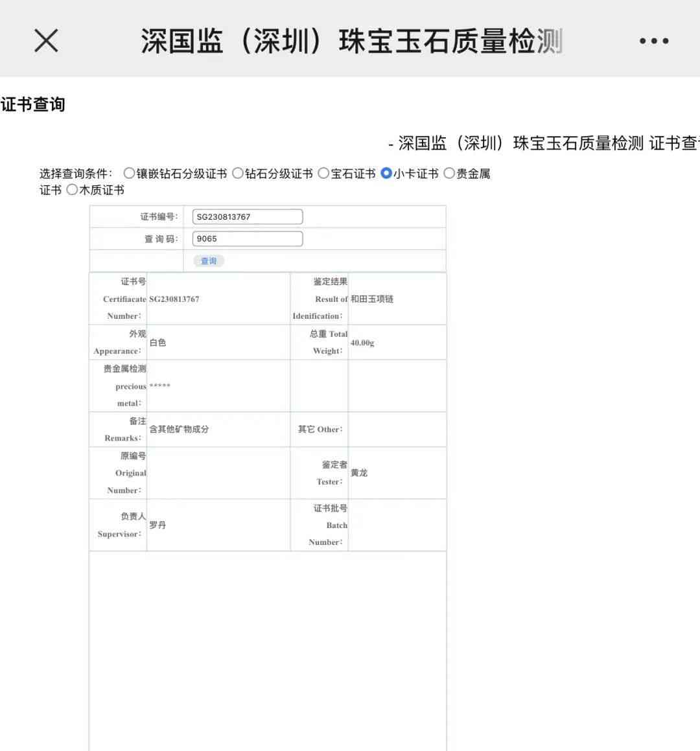Click remarks value 含其他矿物成分

pyautogui.click(x=179, y=429)
